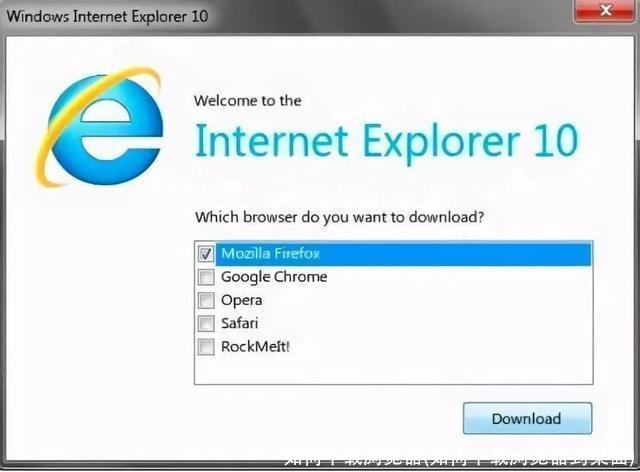Click the 'Which browser do you want' question
Viewport: 640px width, 472px height.
click(x=339, y=217)
